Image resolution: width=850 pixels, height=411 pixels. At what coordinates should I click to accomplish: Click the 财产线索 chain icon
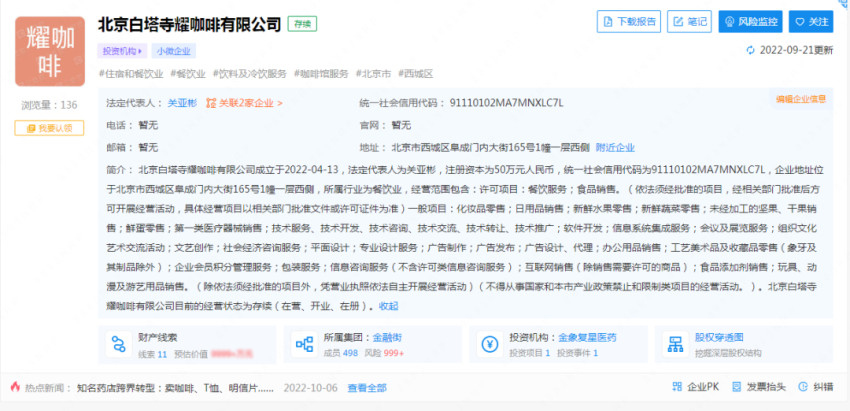point(119,344)
